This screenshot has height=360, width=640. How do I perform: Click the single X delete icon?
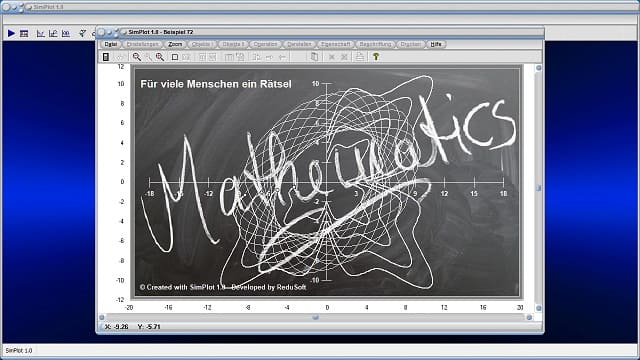tap(332, 57)
